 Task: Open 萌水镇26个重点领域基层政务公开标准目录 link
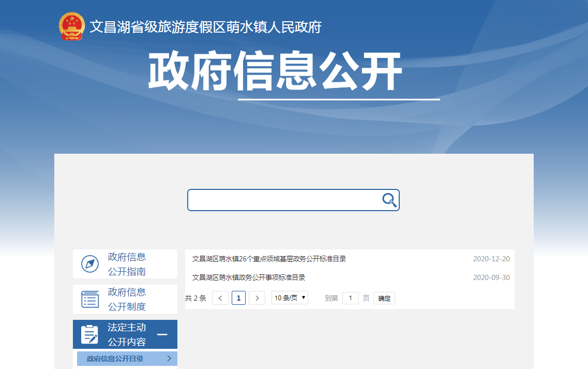(269, 259)
